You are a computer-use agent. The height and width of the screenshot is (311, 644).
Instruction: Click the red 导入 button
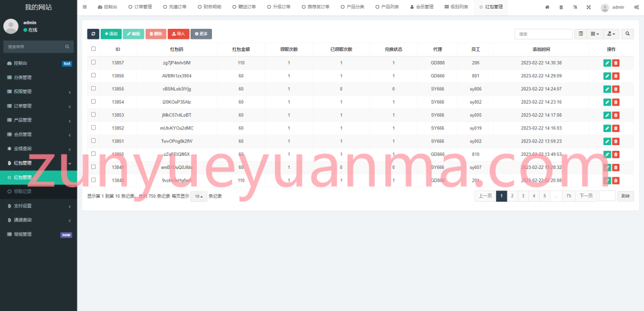tap(178, 34)
